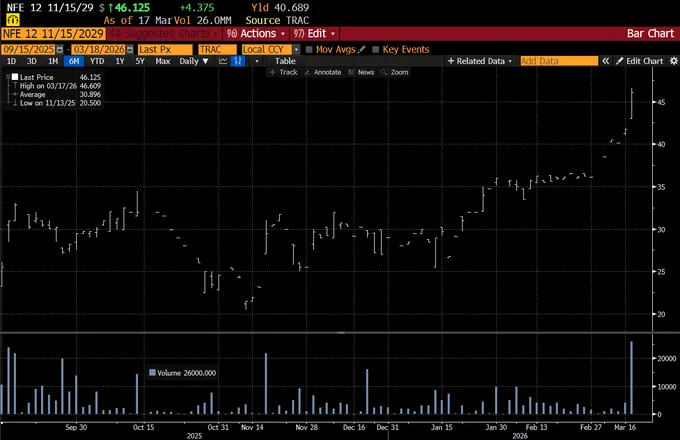This screenshot has height=440, width=680.
Task: Activate the Track crosshair tool
Action: point(284,72)
